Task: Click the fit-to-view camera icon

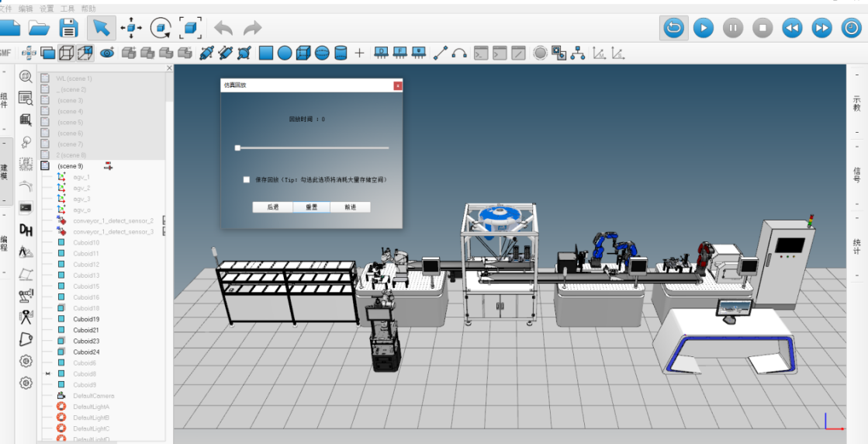Action: pyautogui.click(x=191, y=29)
